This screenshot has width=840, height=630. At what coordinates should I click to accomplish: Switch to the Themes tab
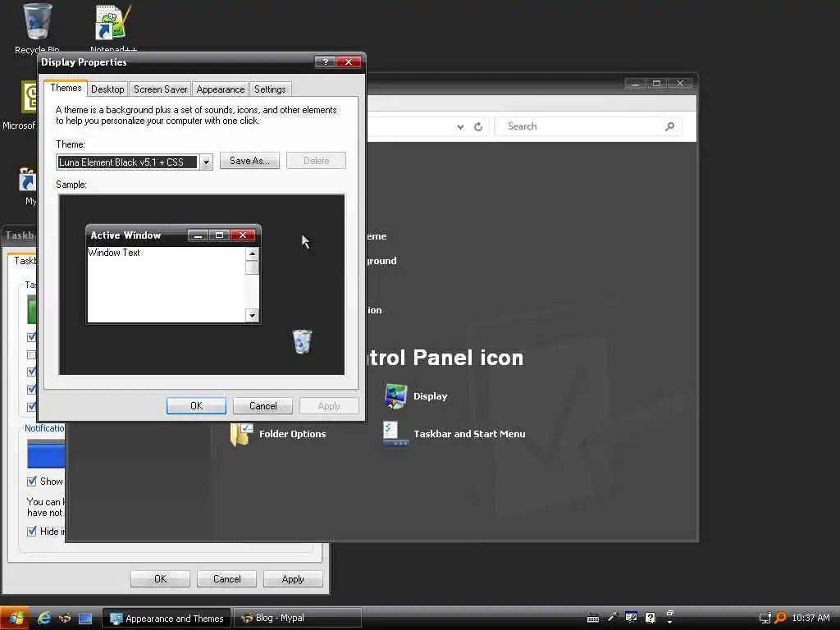[x=66, y=88]
